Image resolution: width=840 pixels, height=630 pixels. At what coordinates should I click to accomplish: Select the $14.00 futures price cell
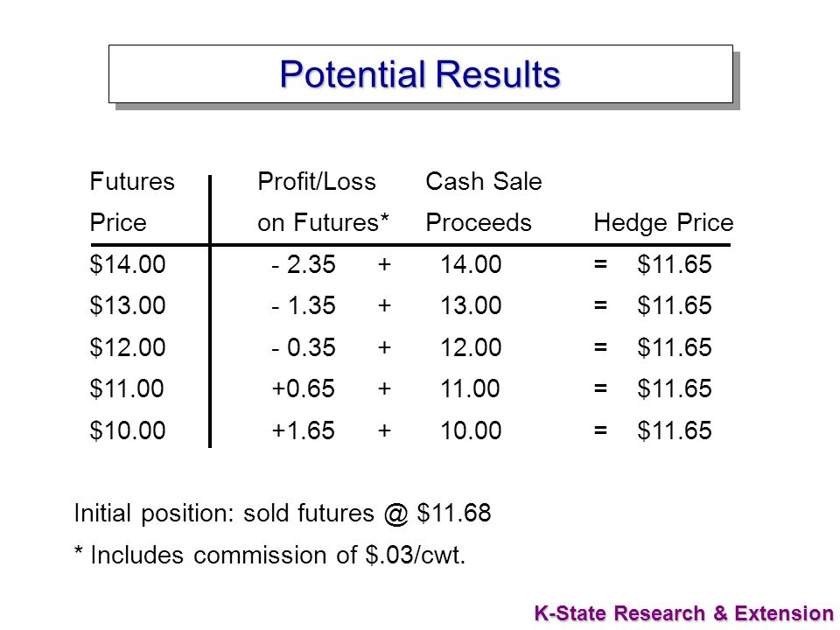128,264
